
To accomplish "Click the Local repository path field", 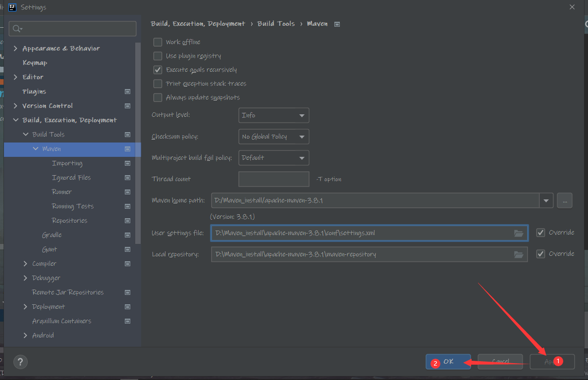I will (x=370, y=255).
